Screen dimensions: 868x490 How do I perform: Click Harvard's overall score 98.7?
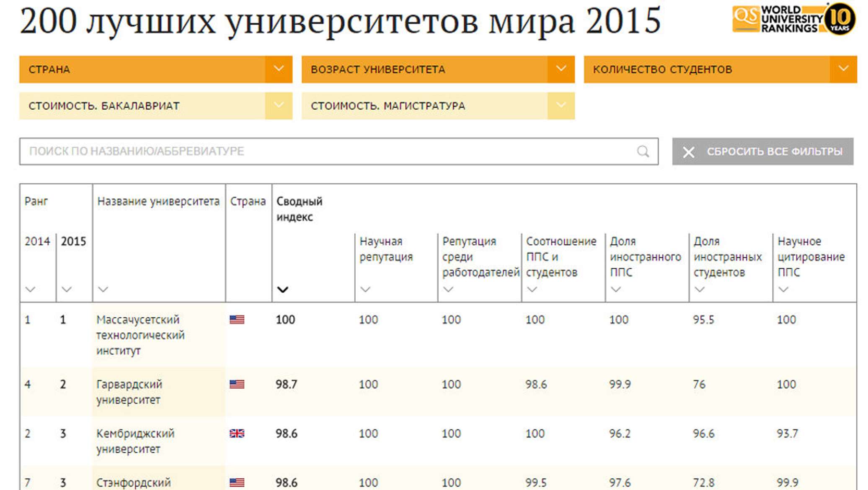coord(286,384)
